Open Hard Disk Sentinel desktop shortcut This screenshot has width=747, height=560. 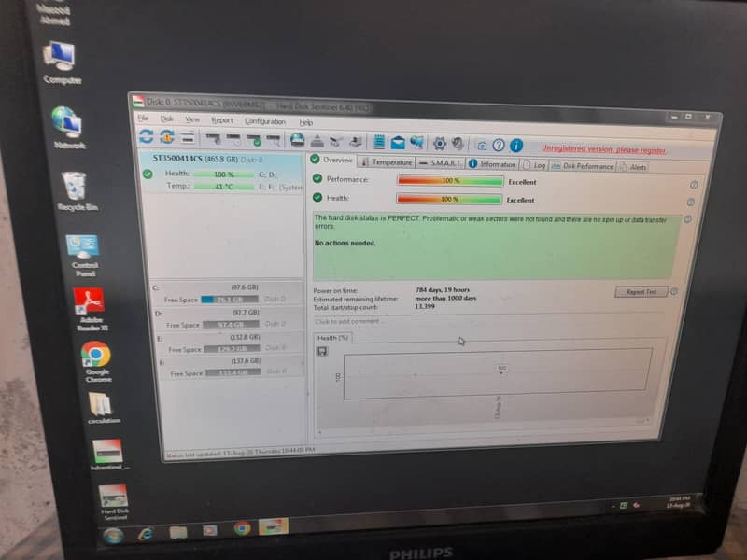coord(114,502)
